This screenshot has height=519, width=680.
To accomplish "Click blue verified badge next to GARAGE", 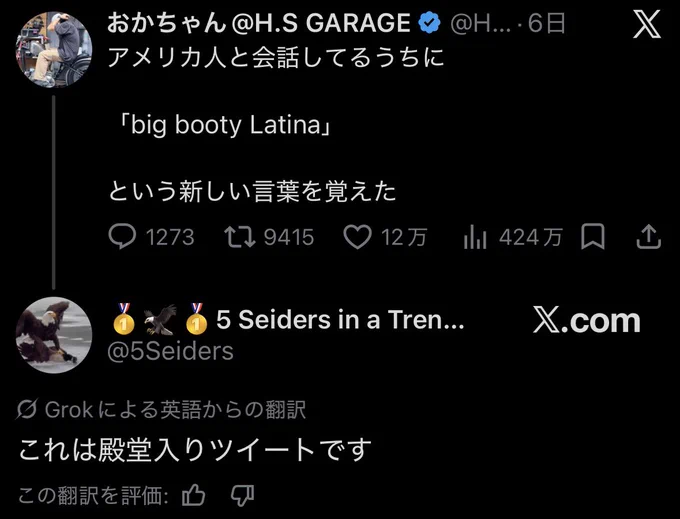I will point(429,23).
